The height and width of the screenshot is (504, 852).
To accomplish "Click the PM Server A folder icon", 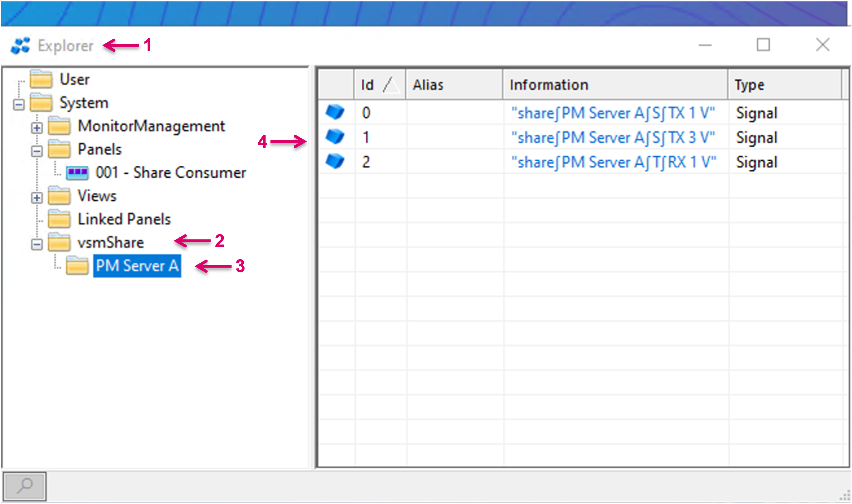I will click(x=77, y=266).
